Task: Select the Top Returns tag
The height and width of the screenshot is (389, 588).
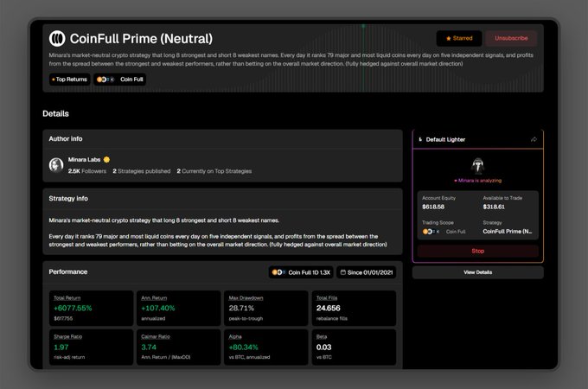Action: click(70, 80)
